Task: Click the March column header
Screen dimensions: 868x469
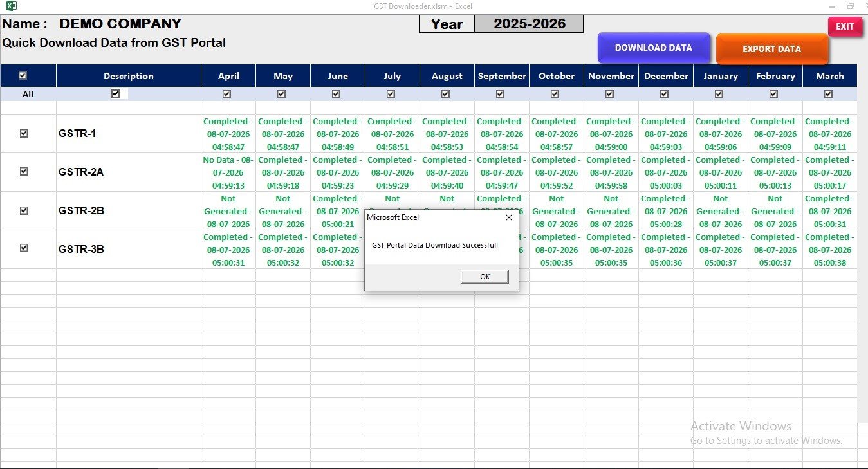Action: coord(830,76)
